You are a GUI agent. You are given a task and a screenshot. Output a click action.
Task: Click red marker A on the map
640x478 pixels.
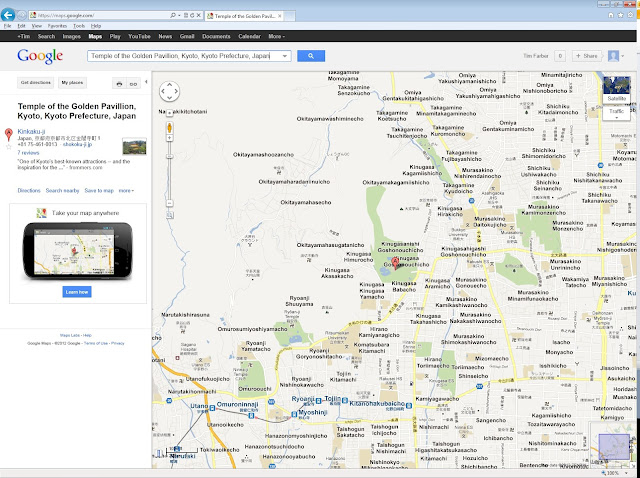click(395, 262)
